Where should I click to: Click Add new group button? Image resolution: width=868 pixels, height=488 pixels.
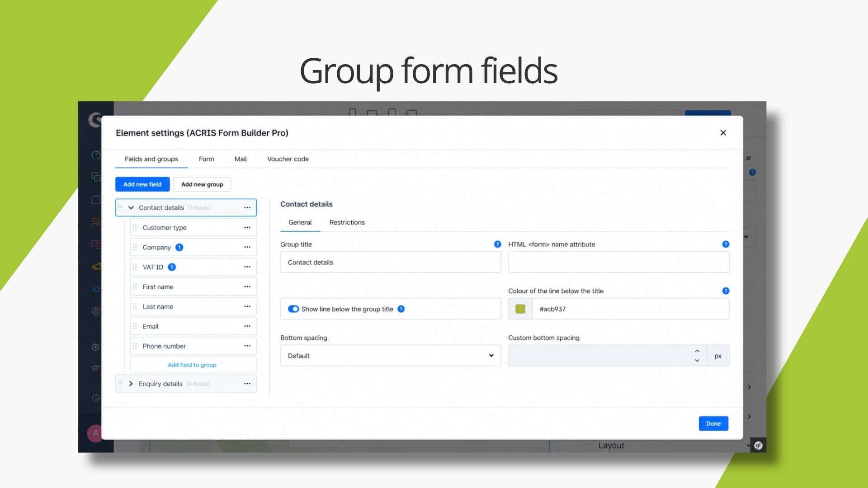pos(202,184)
